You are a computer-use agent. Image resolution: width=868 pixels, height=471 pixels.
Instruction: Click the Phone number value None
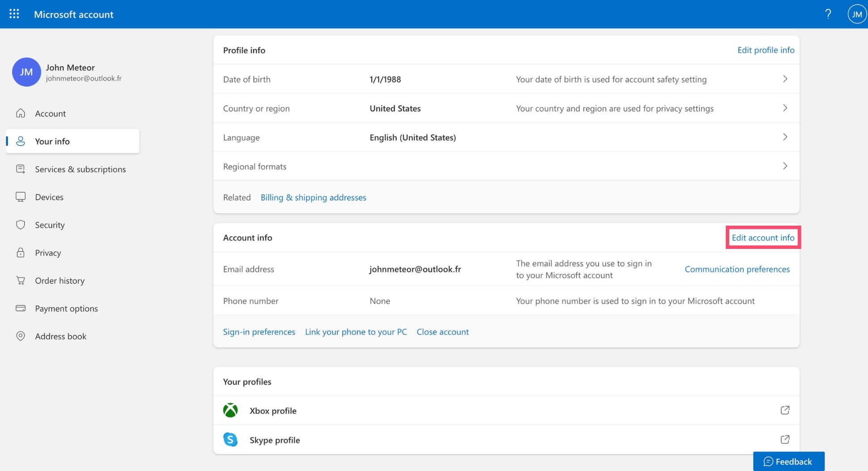[x=380, y=301]
